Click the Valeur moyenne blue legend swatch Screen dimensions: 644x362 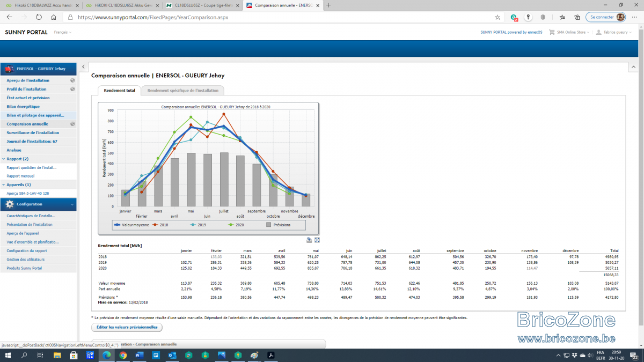[116, 225]
